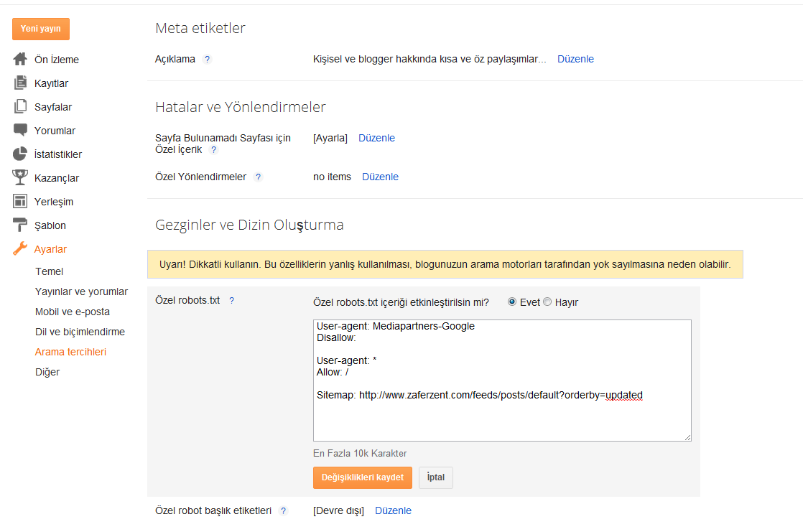Click the yellow Uyarı warning banner text
Screen dimensions: 803x532
click(x=445, y=264)
